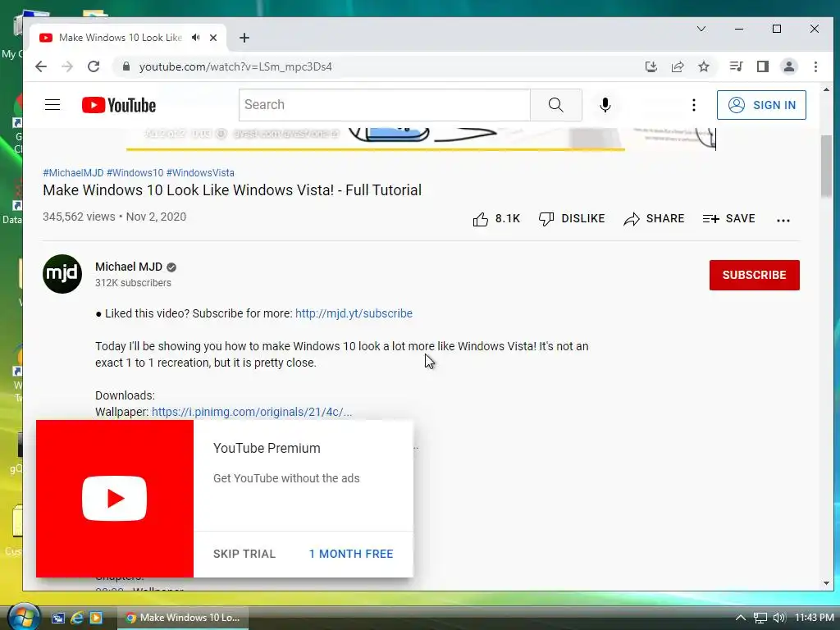Click the Show Desktop taskbar icon
The width and height of the screenshot is (840, 630).
pyautogui.click(x=58, y=618)
